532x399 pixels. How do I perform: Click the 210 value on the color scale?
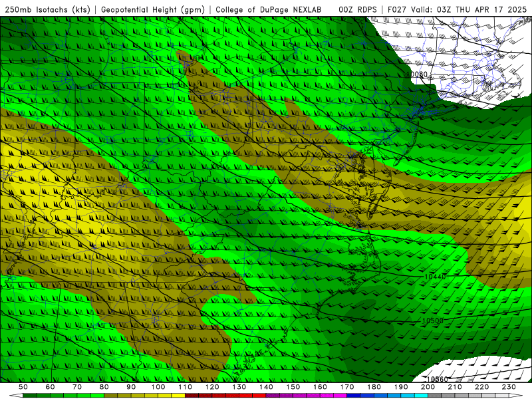click(455, 387)
